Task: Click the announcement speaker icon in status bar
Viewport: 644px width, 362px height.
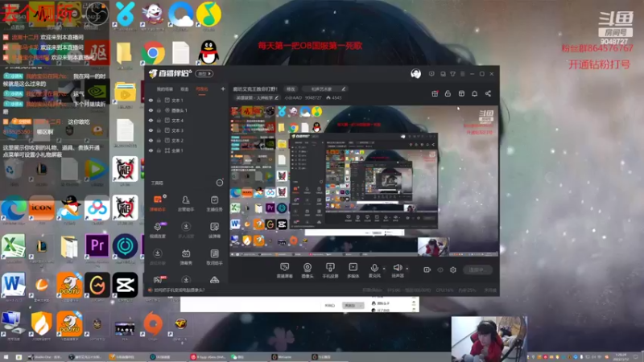Action: click(151, 290)
